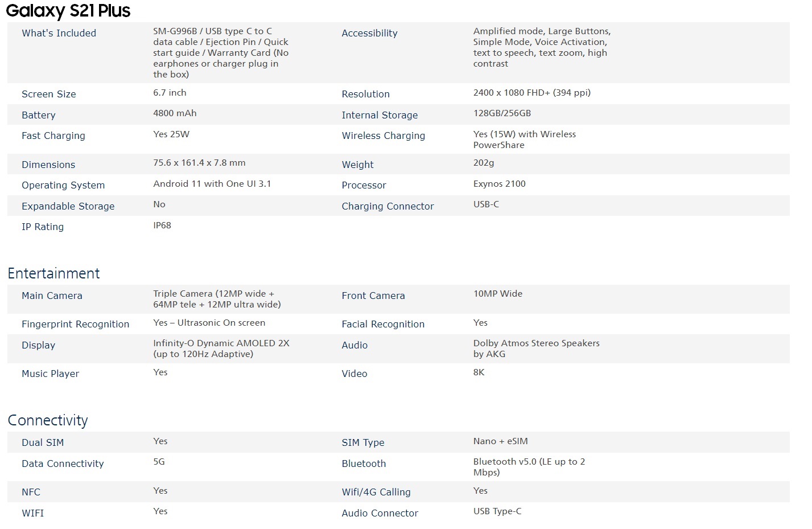
Task: Select the Main Camera label
Action: click(x=52, y=296)
